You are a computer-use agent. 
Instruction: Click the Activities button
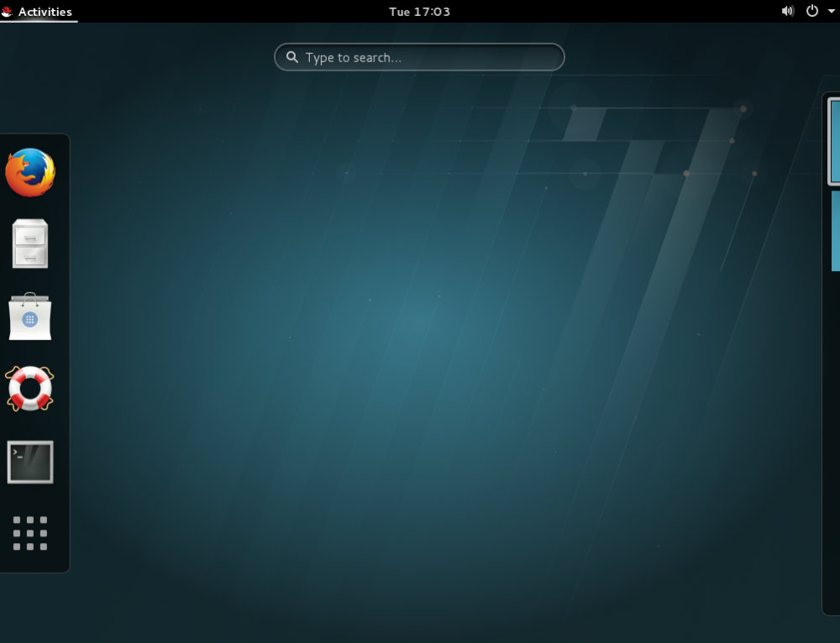tap(45, 12)
